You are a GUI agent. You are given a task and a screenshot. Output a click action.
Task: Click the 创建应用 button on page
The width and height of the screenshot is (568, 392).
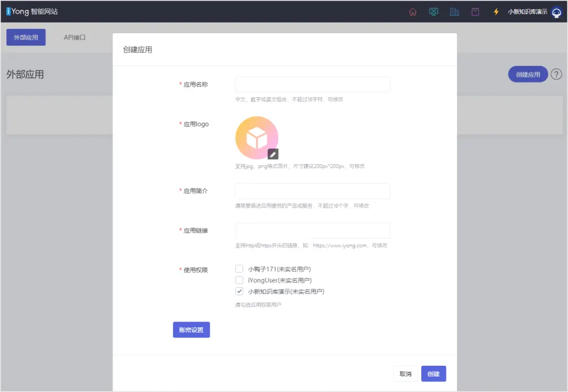[x=528, y=75]
